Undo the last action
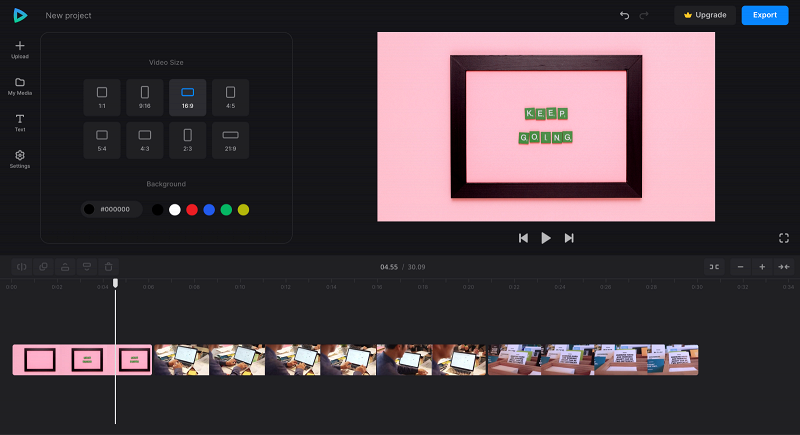This screenshot has width=800, height=435. click(x=624, y=15)
